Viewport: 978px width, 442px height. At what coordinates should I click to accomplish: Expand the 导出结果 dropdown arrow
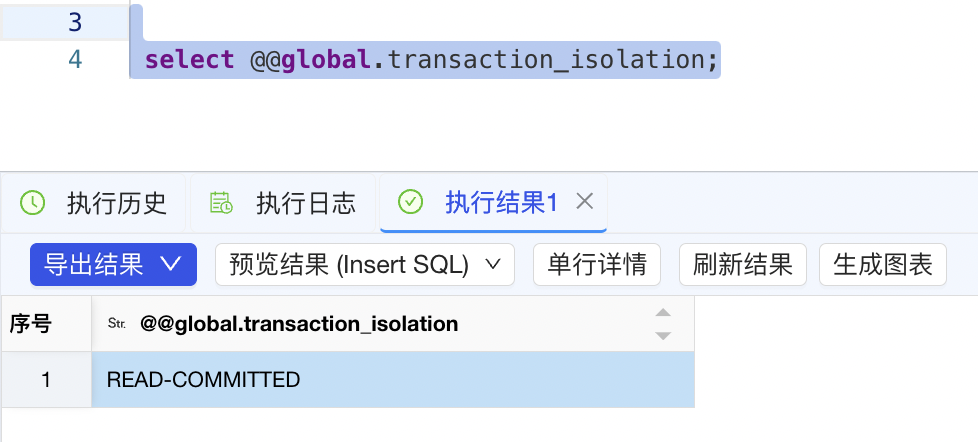[171, 264]
